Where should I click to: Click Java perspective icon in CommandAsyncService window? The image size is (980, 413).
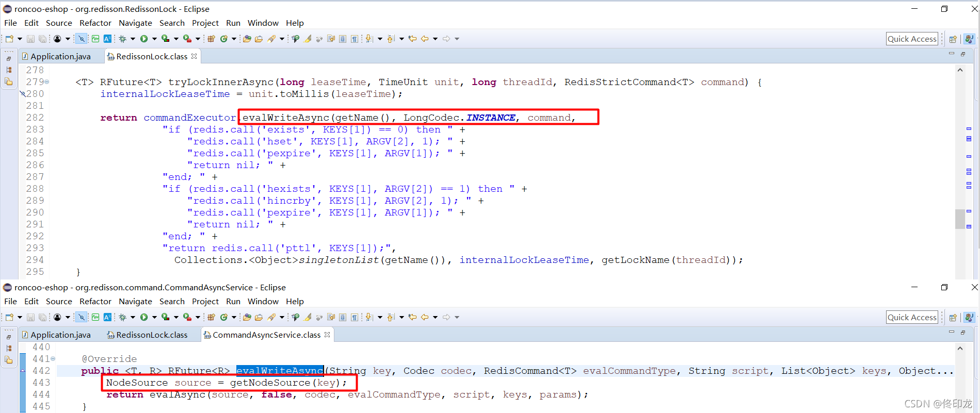[x=969, y=317]
